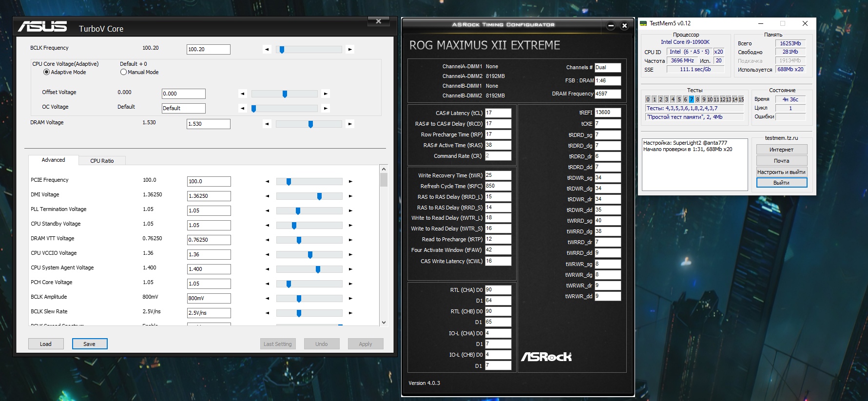Click the CPU Standby Voltage left arrow

267,225
